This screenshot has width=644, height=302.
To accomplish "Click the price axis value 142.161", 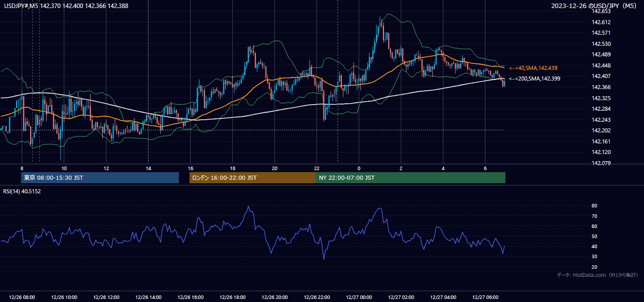I will (602, 141).
